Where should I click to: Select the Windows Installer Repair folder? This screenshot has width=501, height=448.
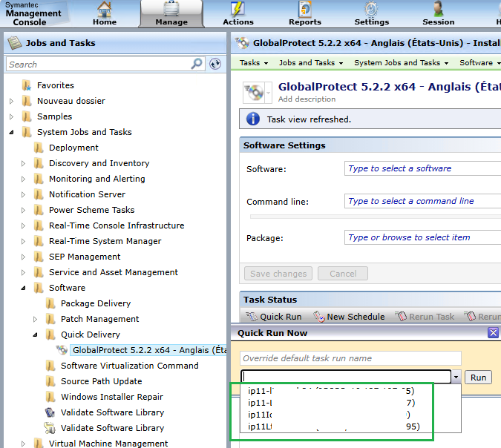(112, 397)
